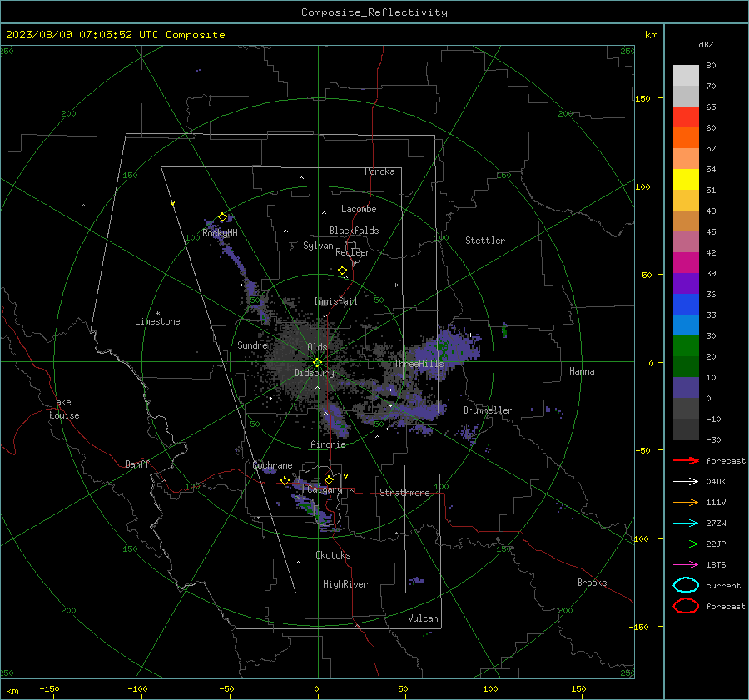Click the Drumheller label
Image resolution: width=749 pixels, height=700 pixels.
pyautogui.click(x=488, y=410)
